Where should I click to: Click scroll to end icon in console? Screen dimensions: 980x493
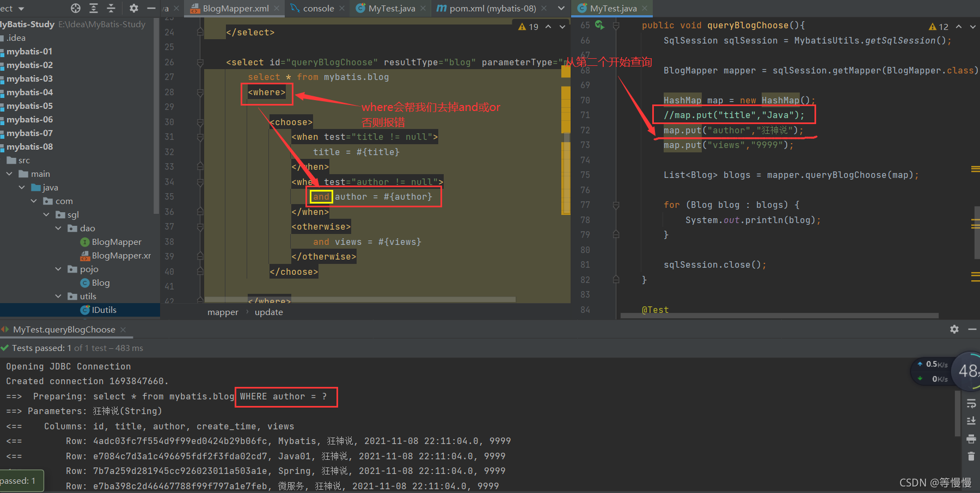pos(971,421)
